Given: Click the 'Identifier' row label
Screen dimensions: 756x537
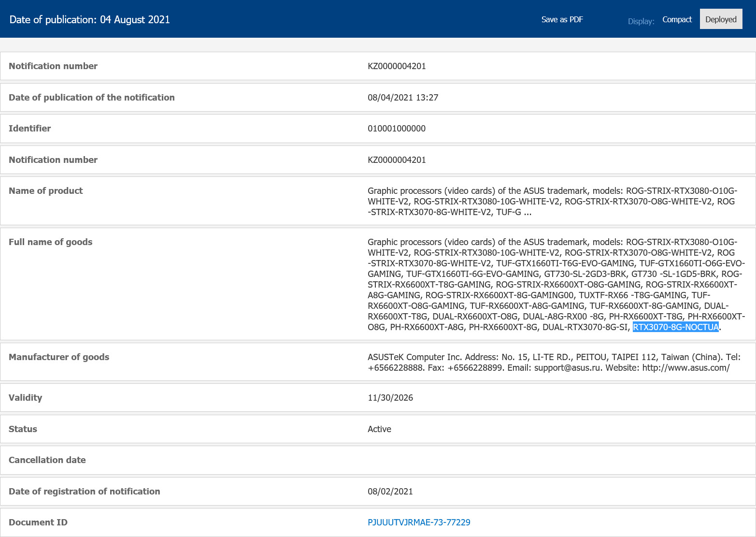Looking at the screenshot, I should [29, 129].
